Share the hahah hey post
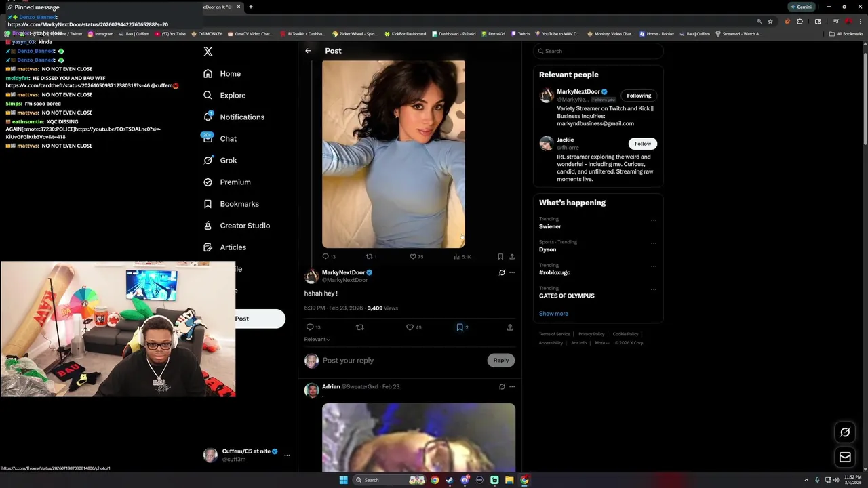The width and height of the screenshot is (868, 488). click(510, 327)
